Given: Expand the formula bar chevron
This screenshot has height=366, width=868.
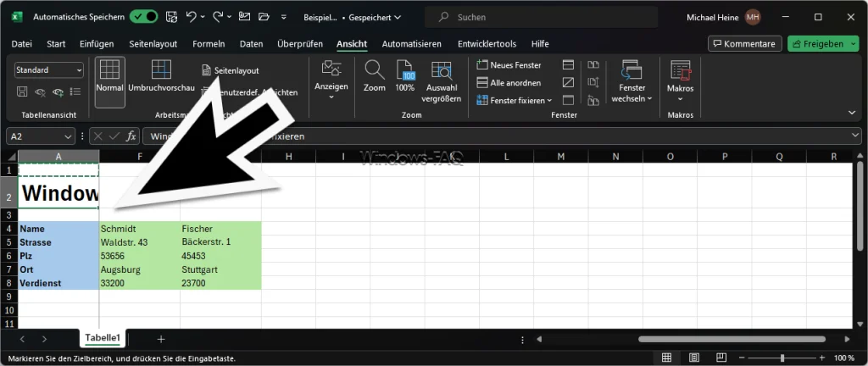Looking at the screenshot, I should (x=856, y=136).
